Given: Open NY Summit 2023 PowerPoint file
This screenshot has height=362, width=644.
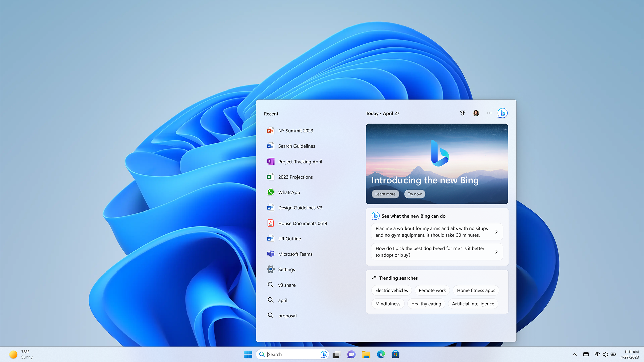Looking at the screenshot, I should coord(296,130).
